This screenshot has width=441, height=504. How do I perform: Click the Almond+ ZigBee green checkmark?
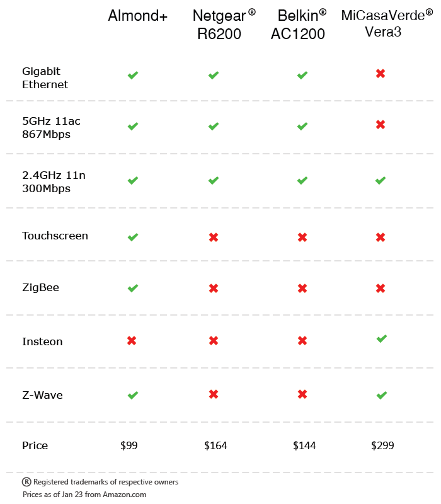coord(132,289)
